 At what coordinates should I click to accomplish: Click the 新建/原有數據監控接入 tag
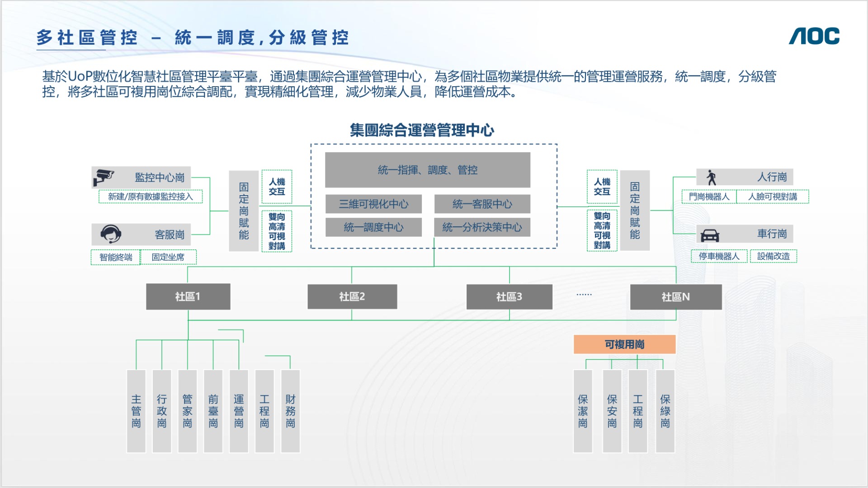coord(150,197)
